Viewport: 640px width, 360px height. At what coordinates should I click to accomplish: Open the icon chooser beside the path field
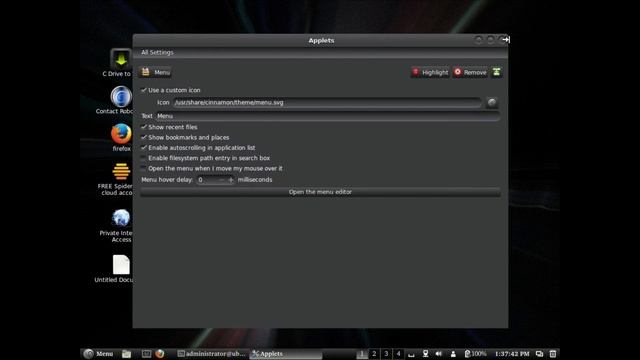492,102
